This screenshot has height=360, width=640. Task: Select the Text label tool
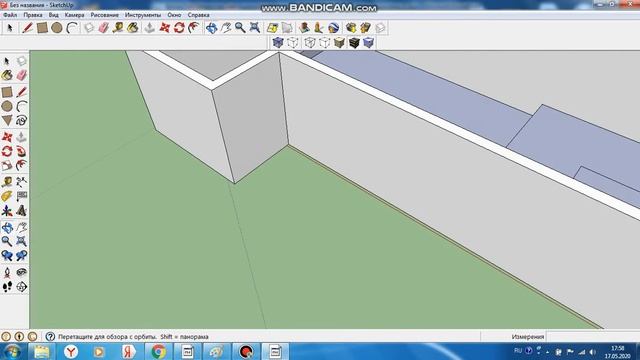tap(22, 196)
